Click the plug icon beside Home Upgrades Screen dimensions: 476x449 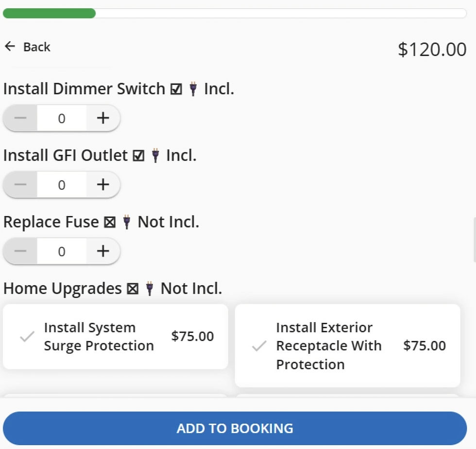tap(150, 289)
